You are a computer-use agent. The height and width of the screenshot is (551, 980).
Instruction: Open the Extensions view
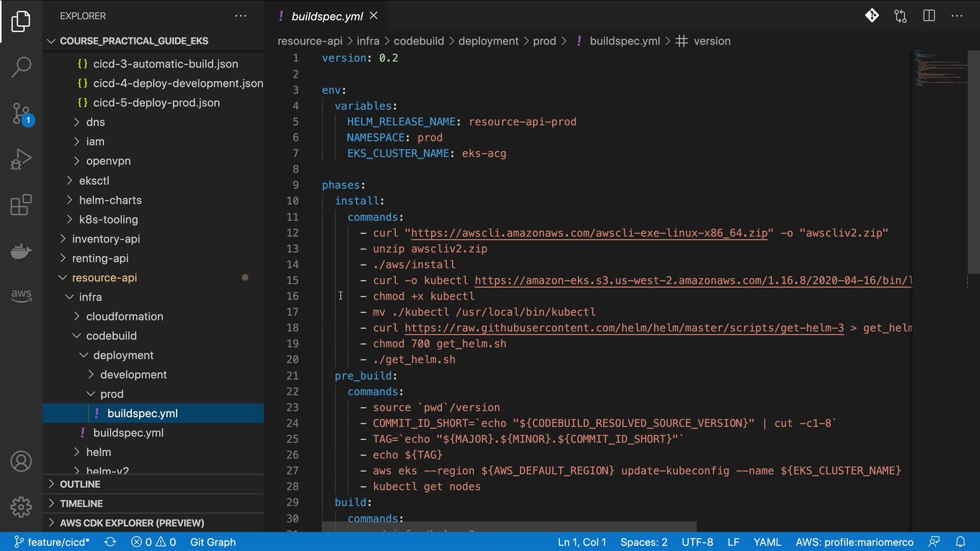point(21,205)
